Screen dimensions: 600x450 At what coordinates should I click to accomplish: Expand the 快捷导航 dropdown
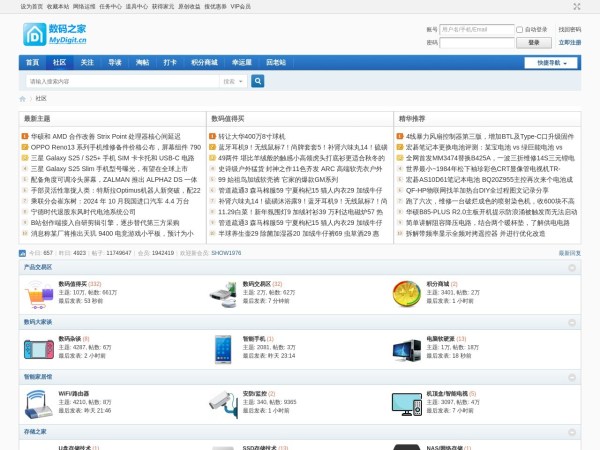tap(555, 62)
